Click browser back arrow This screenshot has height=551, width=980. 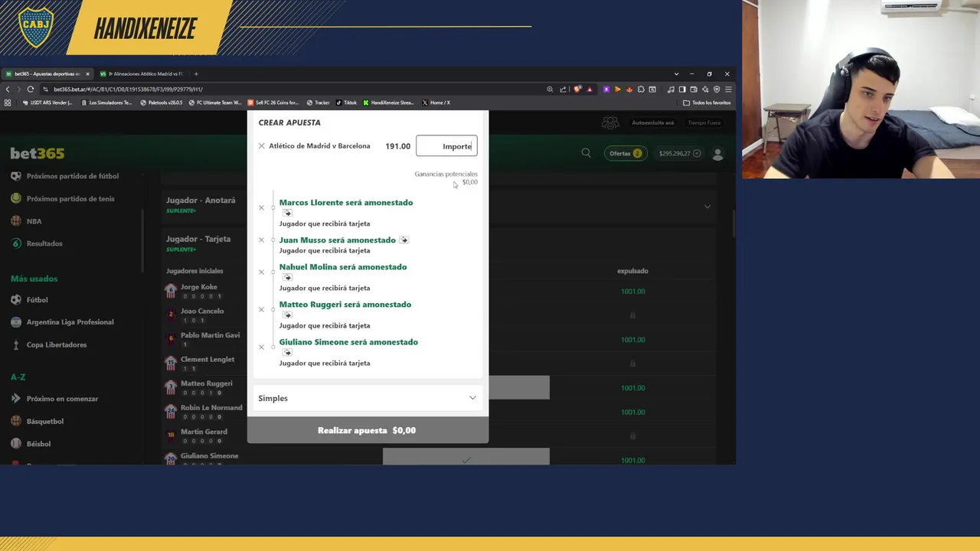click(8, 90)
